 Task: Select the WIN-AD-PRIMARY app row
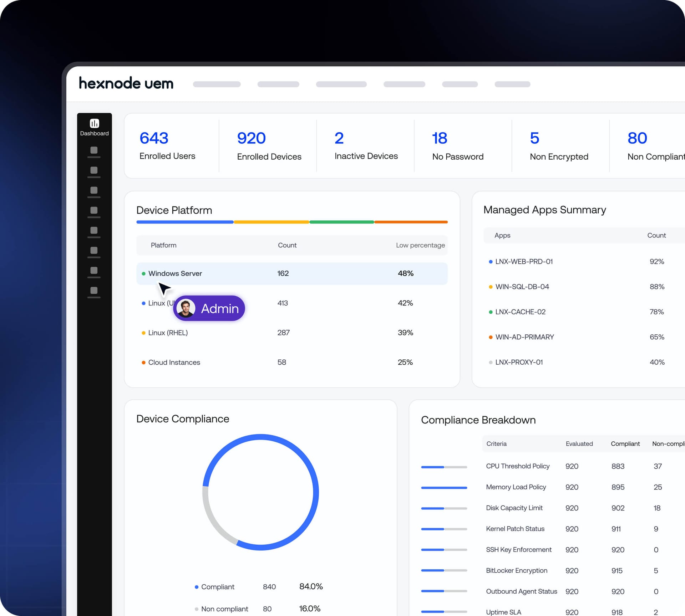click(x=584, y=337)
